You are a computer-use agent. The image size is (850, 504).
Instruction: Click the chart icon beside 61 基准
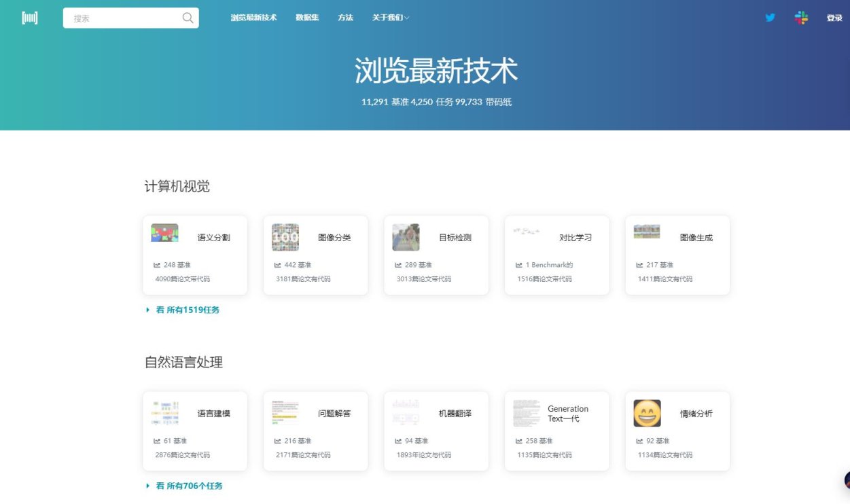point(158,440)
